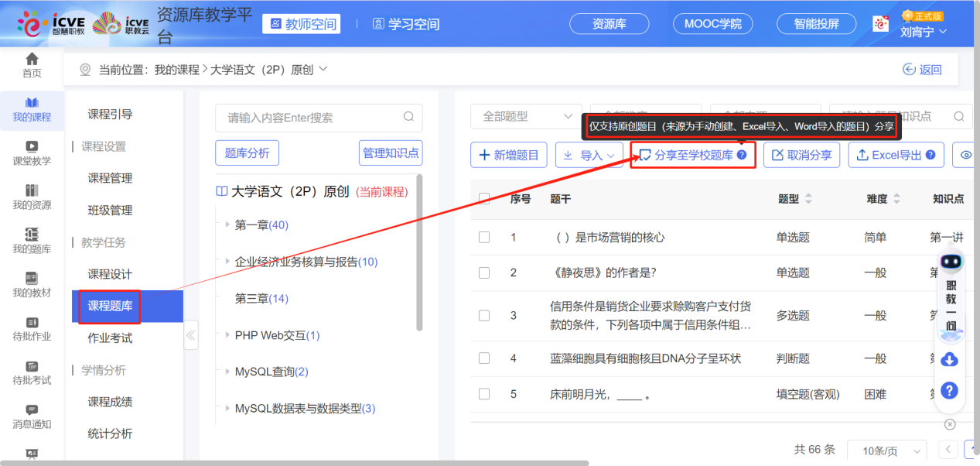Open 课堂教学 from the left sidebar
Viewport: 980px width, 466px height.
point(32,152)
